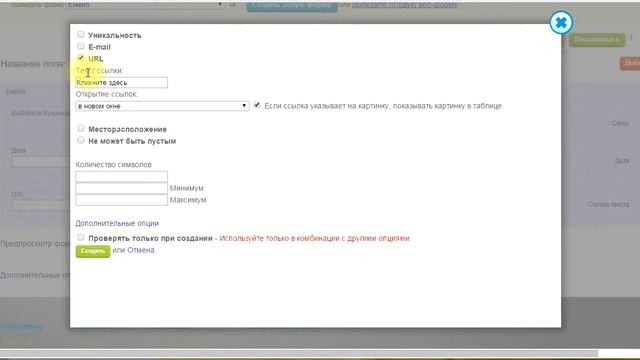Click the Отмена link
This screenshot has width=640, height=360.
point(141,250)
